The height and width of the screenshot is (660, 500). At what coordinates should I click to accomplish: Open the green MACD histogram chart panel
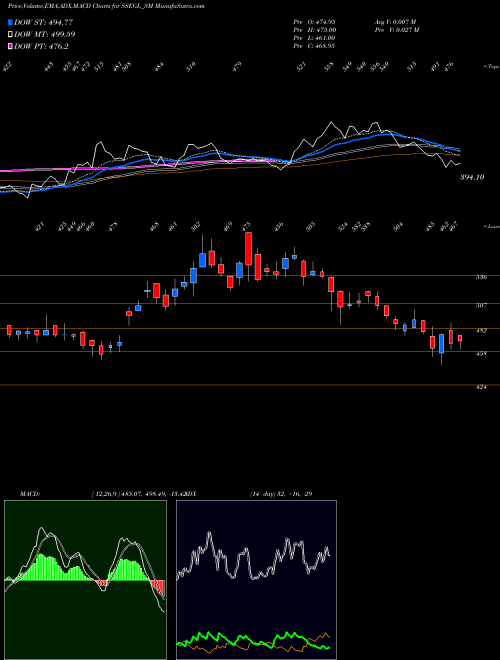point(85,580)
